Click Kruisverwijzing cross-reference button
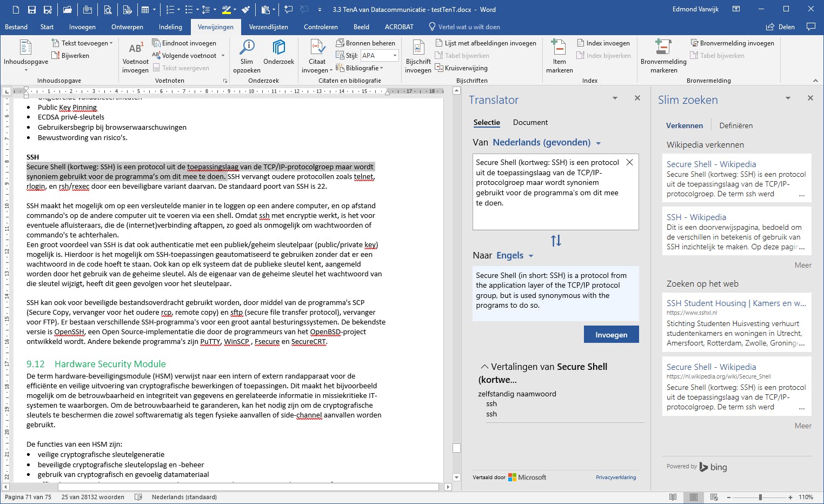This screenshot has width=824, height=504. click(461, 68)
